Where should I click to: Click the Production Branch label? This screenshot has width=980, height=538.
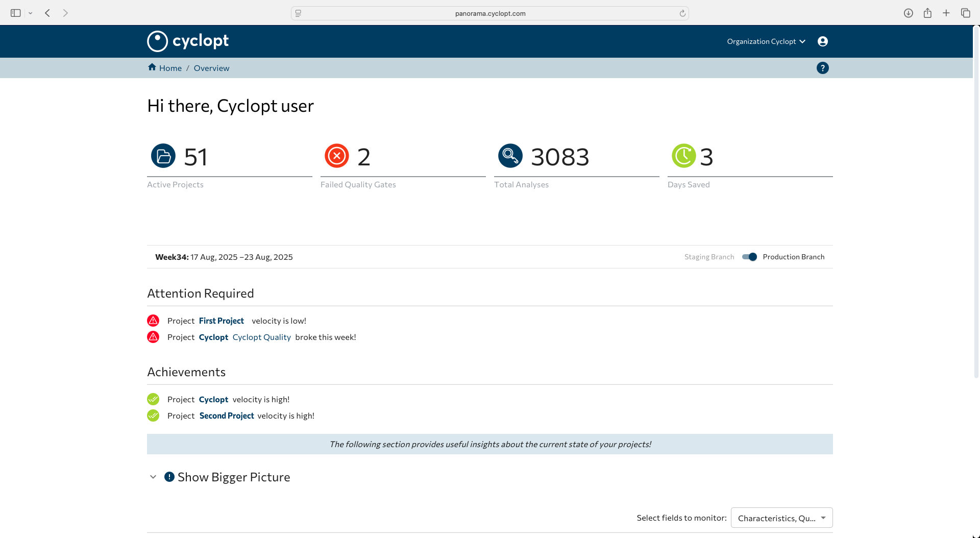pos(794,257)
